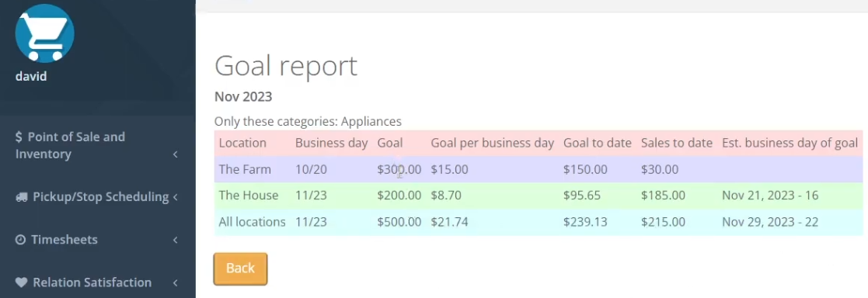Viewport: 868px width, 298px height.
Task: Click the $95.65 goal to date value
Action: coord(582,196)
